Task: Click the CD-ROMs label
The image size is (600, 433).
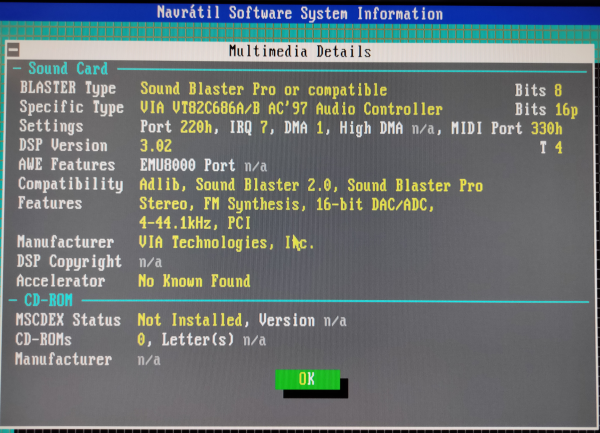Action: click(x=43, y=339)
